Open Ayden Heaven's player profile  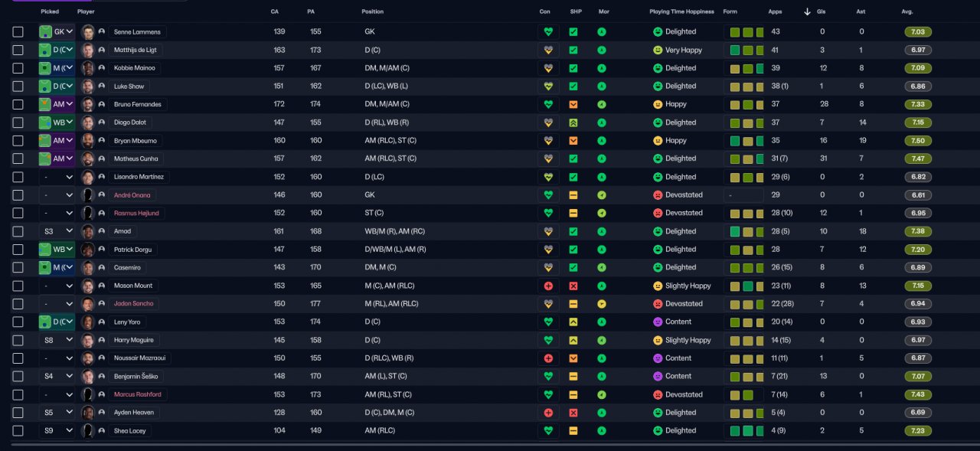point(134,413)
